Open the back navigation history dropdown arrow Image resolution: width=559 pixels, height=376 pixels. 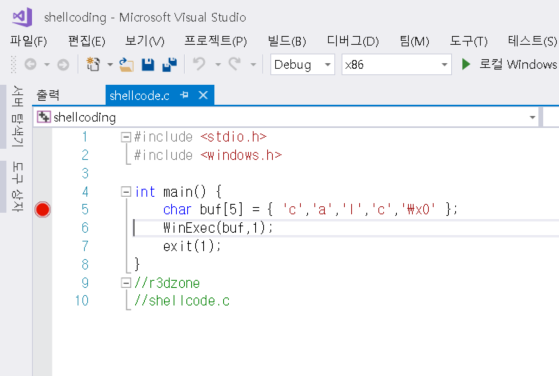[x=47, y=65]
